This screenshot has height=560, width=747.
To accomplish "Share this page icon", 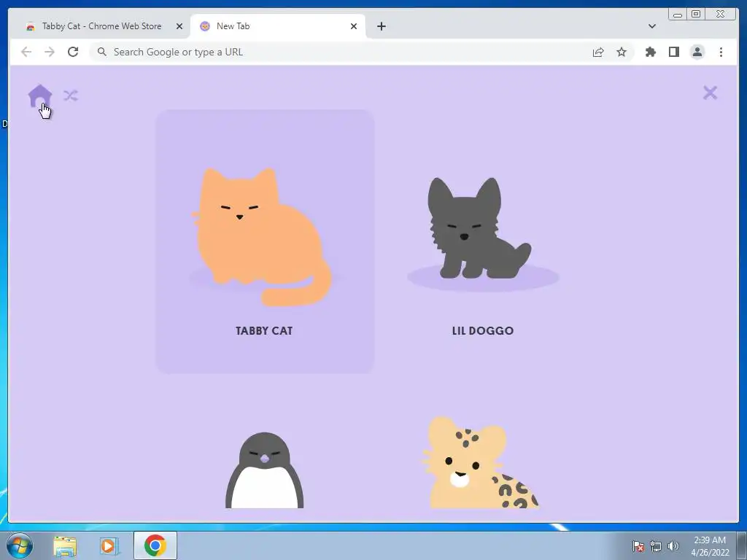I will coord(598,52).
